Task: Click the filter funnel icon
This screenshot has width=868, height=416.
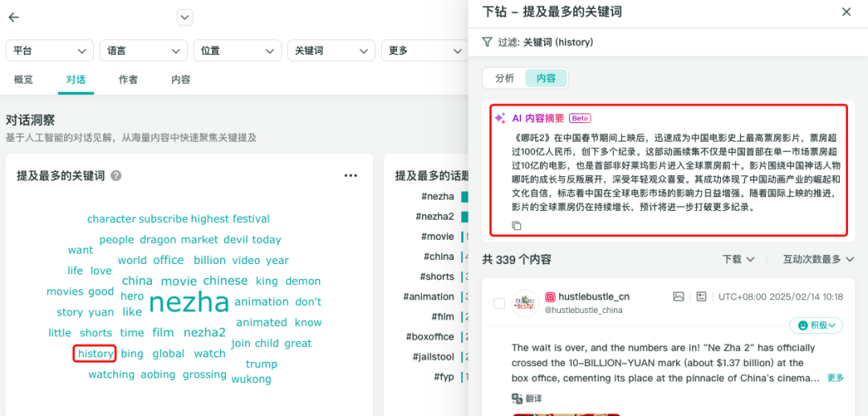Action: (x=486, y=42)
